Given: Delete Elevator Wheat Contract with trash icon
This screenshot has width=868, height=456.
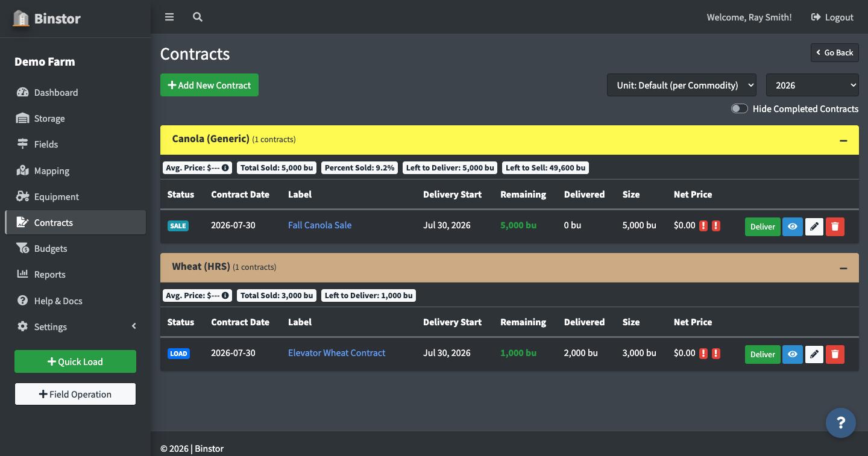Looking at the screenshot, I should coord(835,354).
